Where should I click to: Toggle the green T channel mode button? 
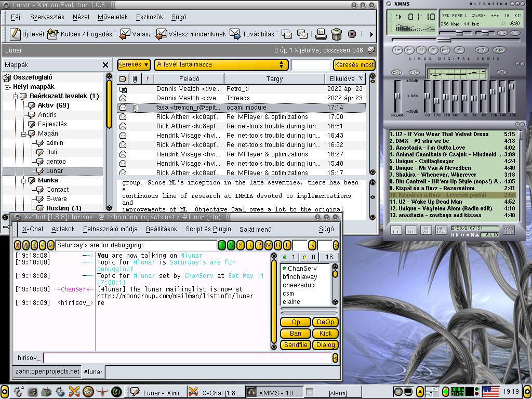(222, 245)
